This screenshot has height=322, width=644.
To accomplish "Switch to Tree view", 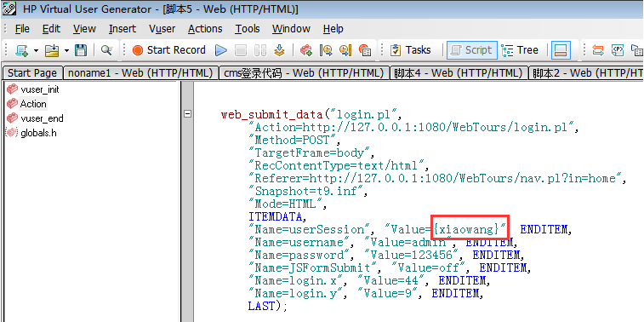I will pos(520,50).
